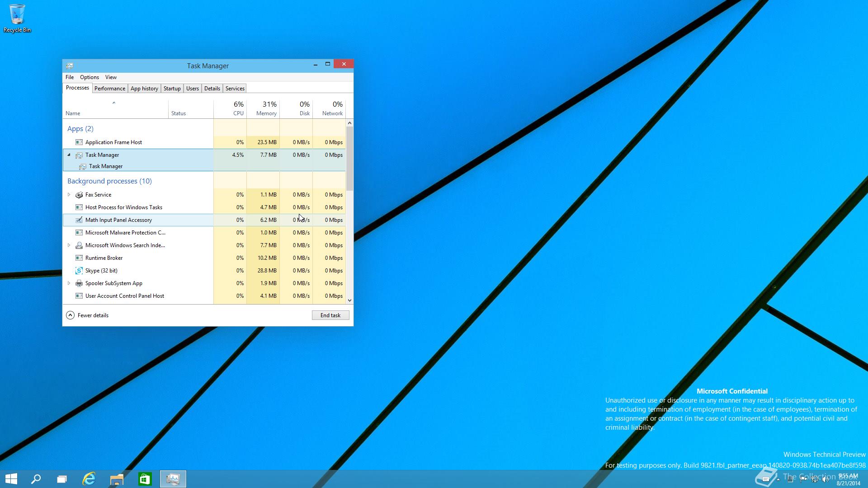Click the volume speaker tray icon
The image size is (868, 488).
(x=826, y=479)
